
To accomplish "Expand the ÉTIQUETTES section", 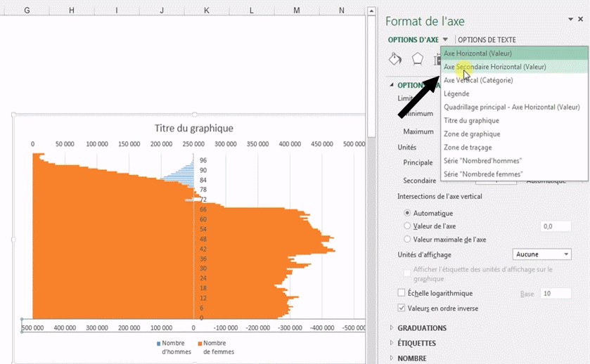I will click(x=416, y=344).
